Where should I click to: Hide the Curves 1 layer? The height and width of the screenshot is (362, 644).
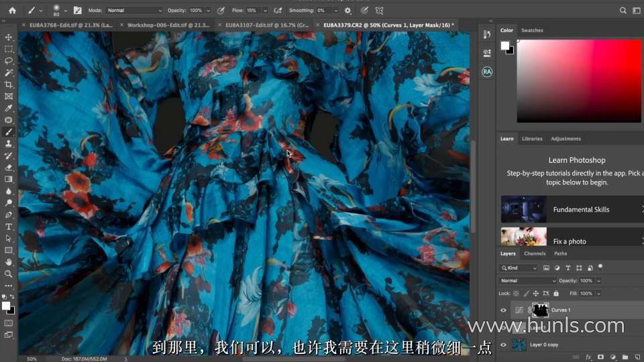tap(504, 310)
